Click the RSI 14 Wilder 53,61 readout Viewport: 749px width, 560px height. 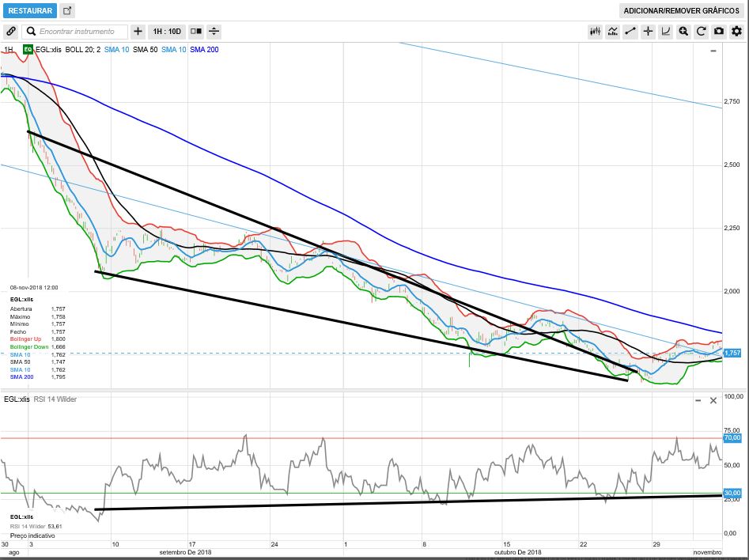(x=36, y=526)
